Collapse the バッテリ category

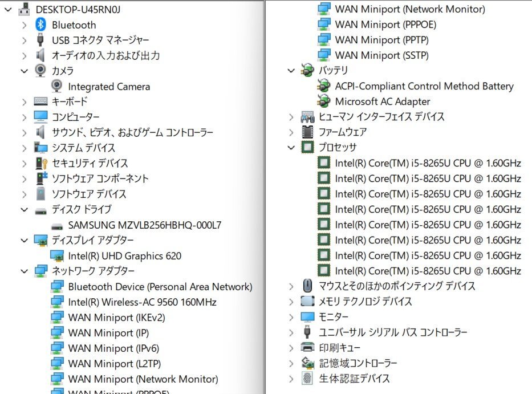291,71
